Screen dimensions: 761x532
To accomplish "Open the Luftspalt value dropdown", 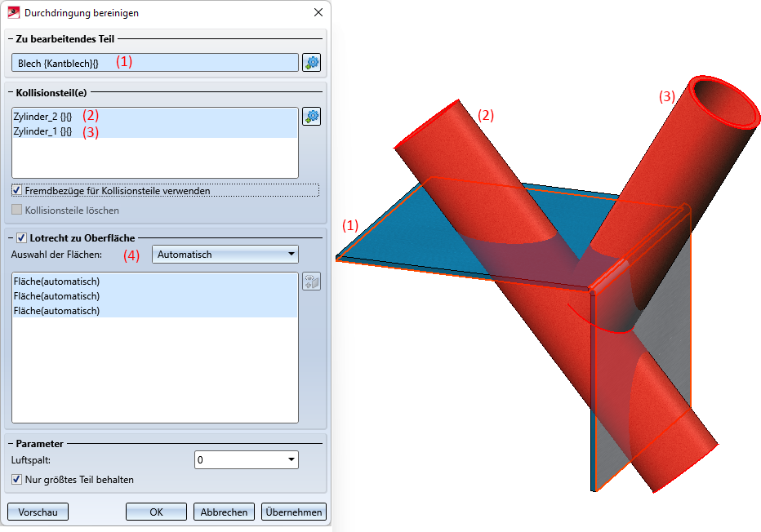I will (x=247, y=459).
